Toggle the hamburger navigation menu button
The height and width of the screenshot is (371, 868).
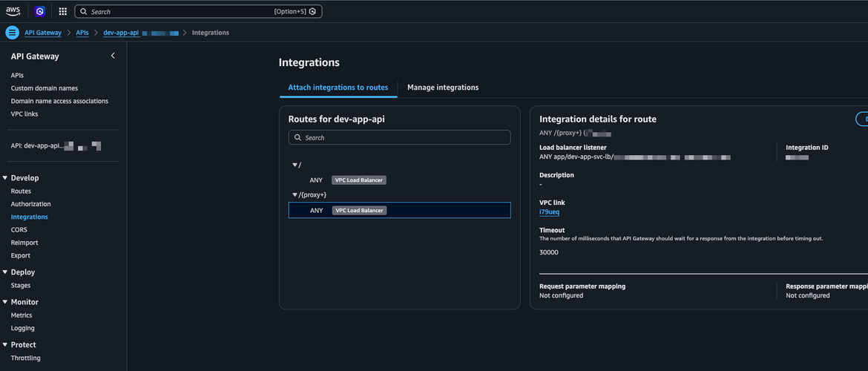(x=12, y=33)
